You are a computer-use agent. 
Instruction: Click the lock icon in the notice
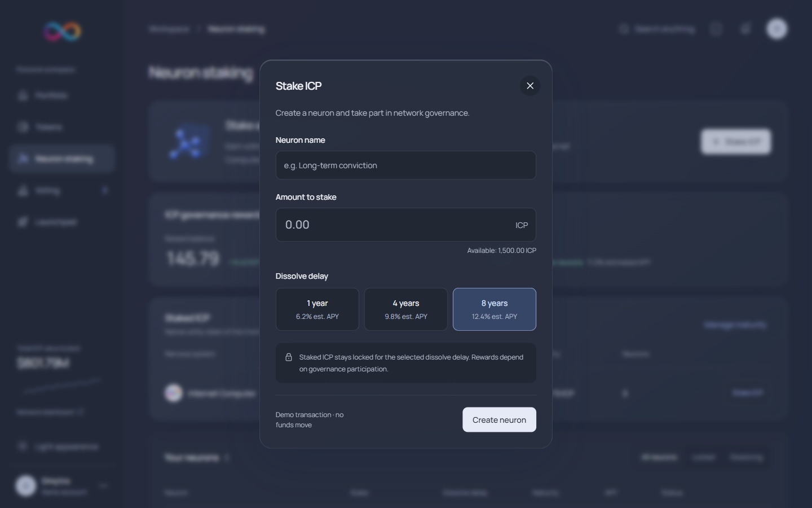coord(289,357)
